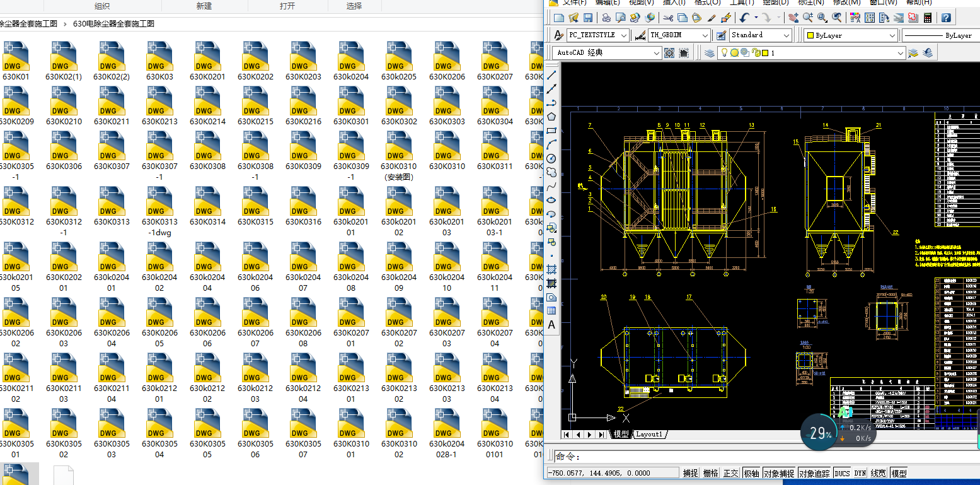The image size is (980, 485).
Task: Switch to the 模型 model tab
Action: click(x=621, y=435)
